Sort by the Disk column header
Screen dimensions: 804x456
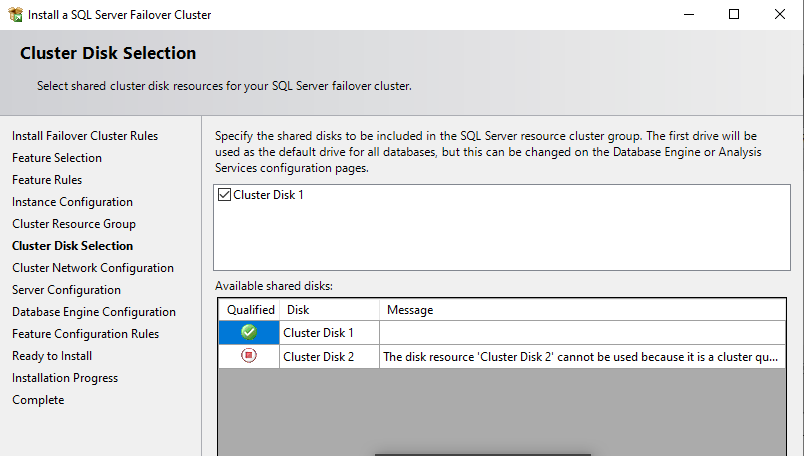[329, 310]
